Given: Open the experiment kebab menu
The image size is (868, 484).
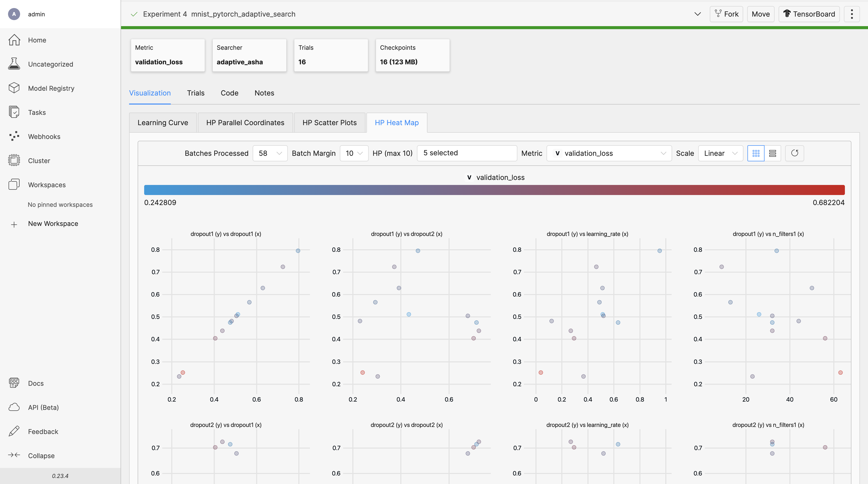Looking at the screenshot, I should pos(852,14).
